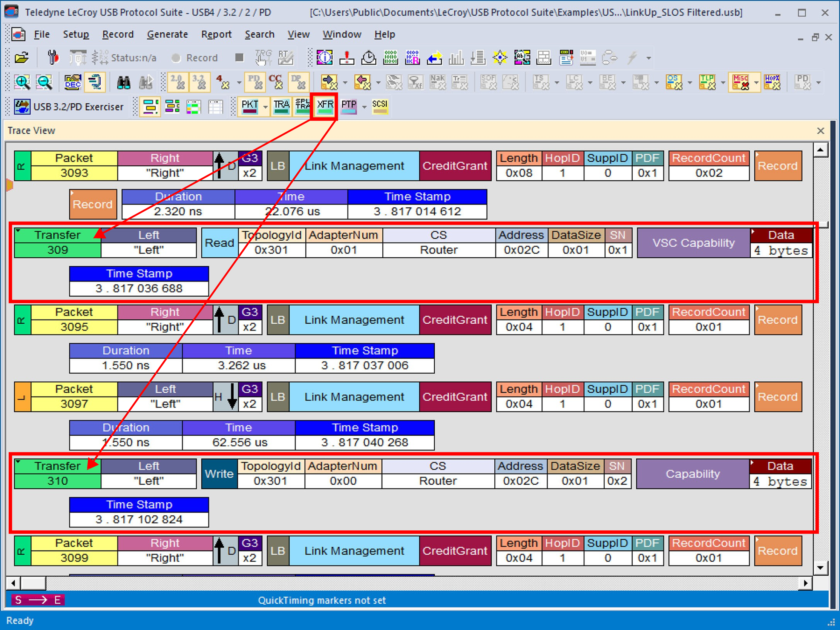Viewport: 840px width, 630px height.
Task: Click the vertical scrollbar down arrow
Action: coord(820,568)
